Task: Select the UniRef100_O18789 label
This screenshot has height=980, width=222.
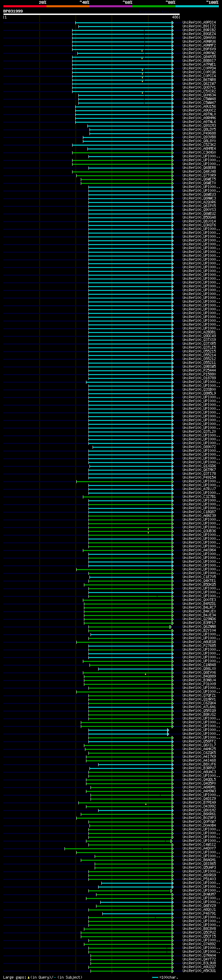Action: click(199, 378)
